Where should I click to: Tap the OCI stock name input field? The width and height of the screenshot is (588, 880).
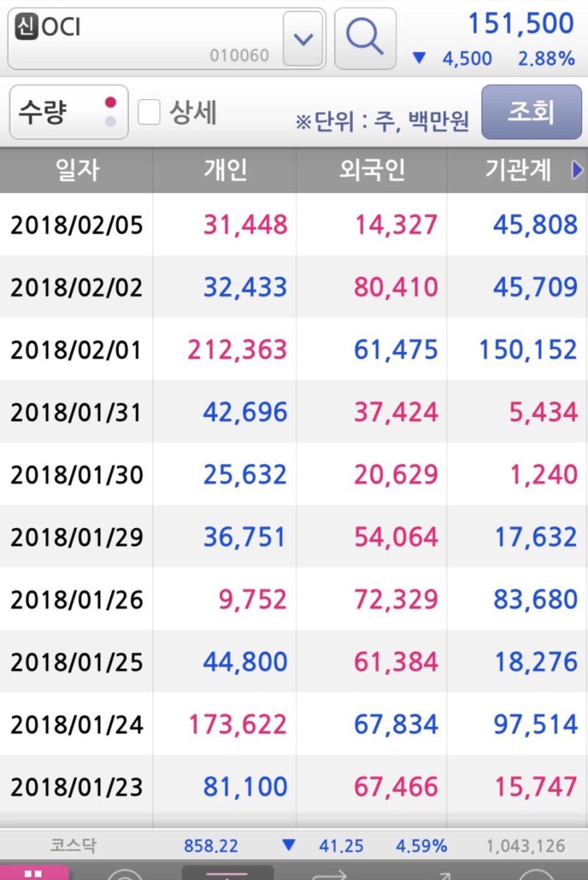[147, 38]
